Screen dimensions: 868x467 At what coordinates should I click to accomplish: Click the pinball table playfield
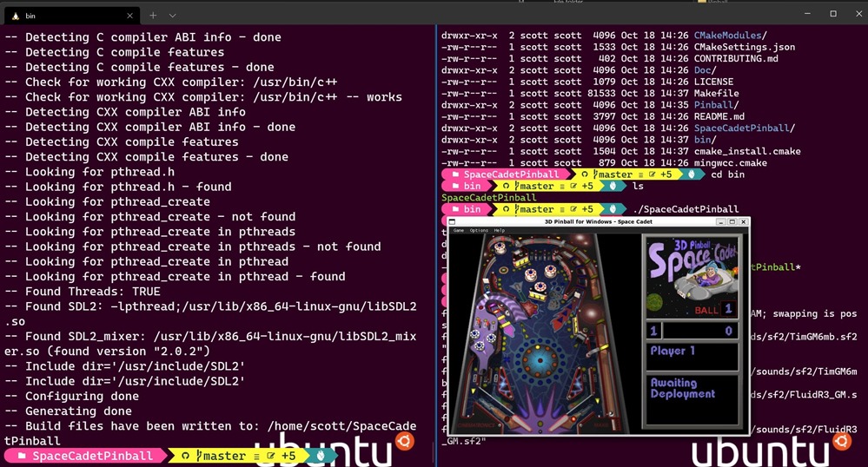coord(539,333)
